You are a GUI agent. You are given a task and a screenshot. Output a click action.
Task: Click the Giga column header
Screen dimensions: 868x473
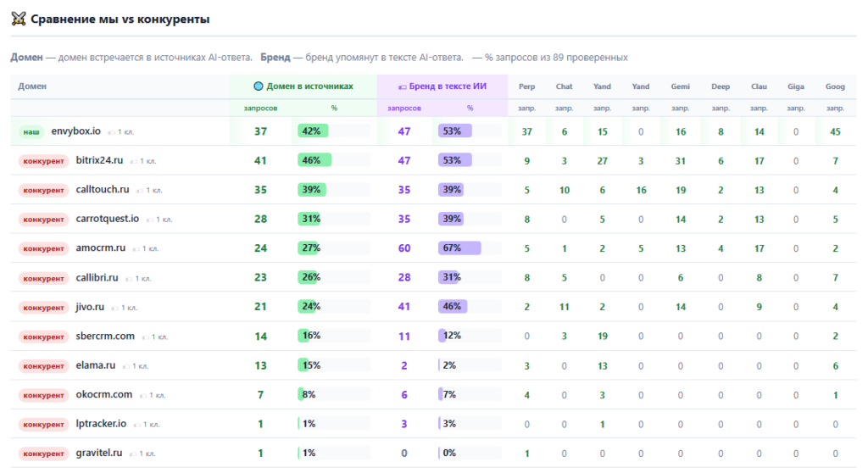[796, 86]
